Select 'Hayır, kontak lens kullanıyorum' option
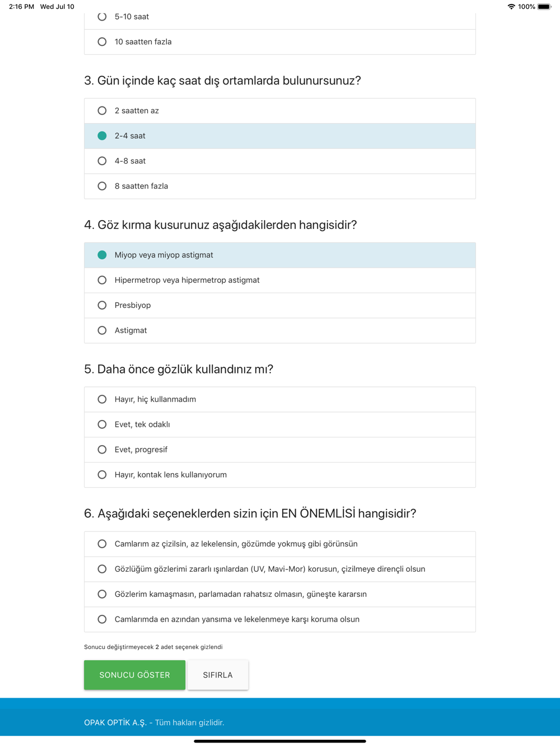 pyautogui.click(x=102, y=475)
